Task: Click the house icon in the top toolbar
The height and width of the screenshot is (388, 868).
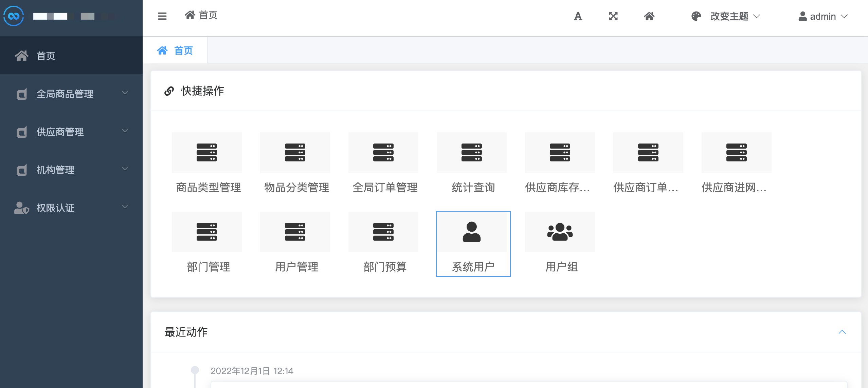Action: pos(649,16)
